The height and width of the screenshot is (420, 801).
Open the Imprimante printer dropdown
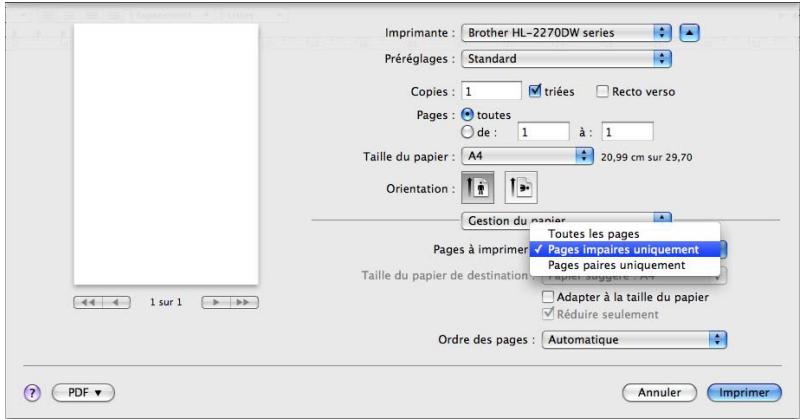(x=566, y=33)
